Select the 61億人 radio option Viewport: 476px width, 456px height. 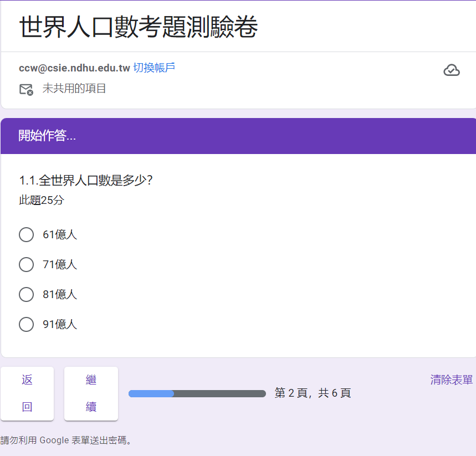point(26,235)
